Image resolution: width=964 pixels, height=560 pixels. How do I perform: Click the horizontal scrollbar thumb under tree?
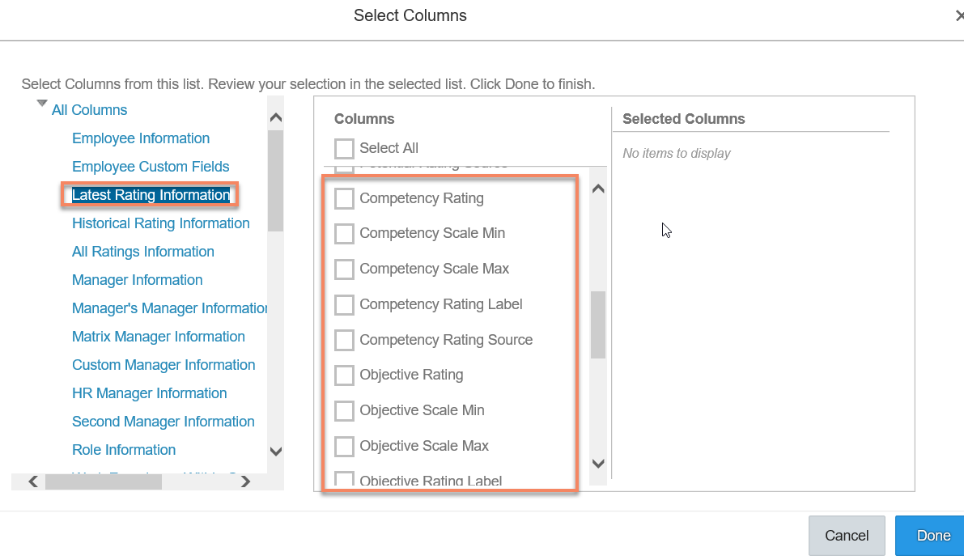pyautogui.click(x=104, y=482)
